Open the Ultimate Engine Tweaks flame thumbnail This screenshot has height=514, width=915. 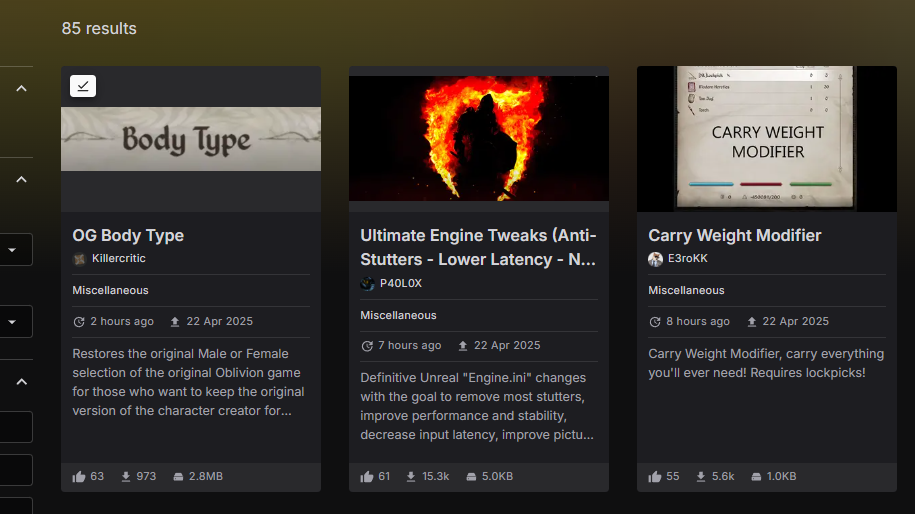coord(479,138)
